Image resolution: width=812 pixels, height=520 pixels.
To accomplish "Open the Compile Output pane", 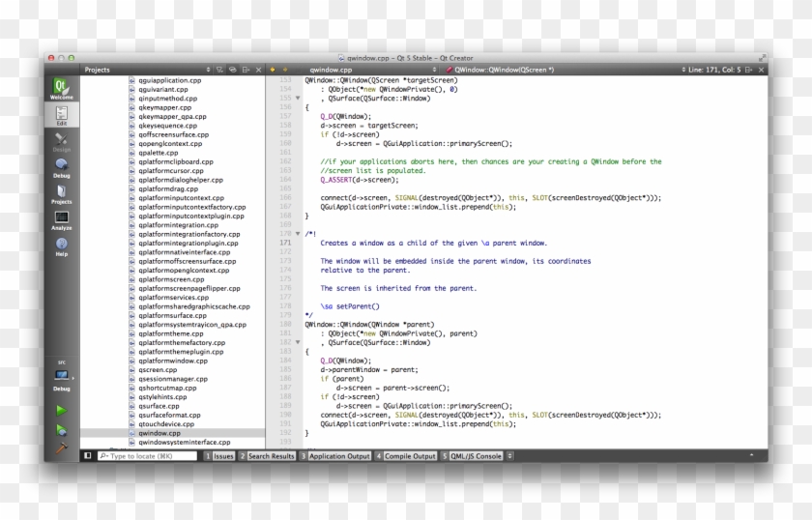I will (x=406, y=456).
